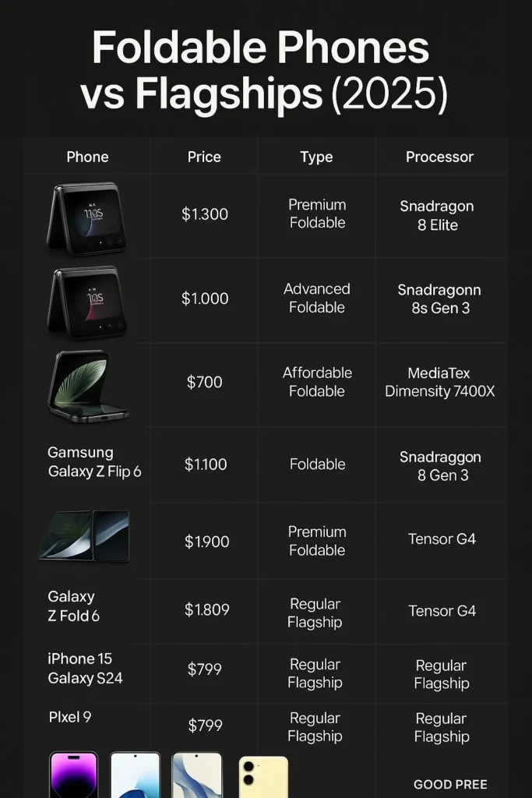Click the purple iPhone image at bottom
Image resolution: width=532 pixels, height=798 pixels.
[74, 775]
